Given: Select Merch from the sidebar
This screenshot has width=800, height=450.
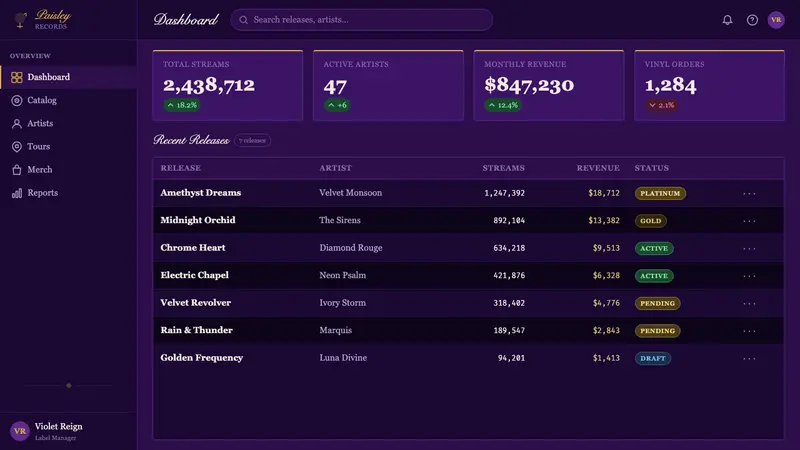Looking at the screenshot, I should (68, 170).
